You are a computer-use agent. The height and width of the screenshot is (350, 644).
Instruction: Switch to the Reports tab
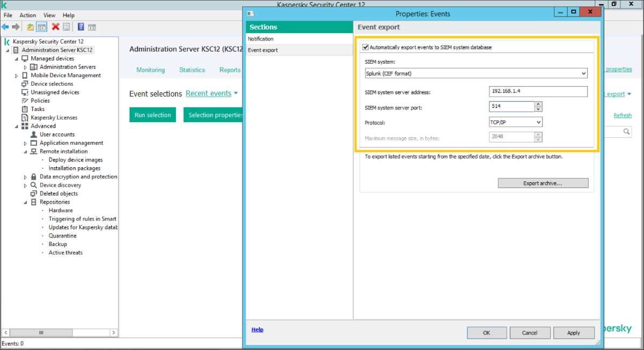tap(230, 70)
